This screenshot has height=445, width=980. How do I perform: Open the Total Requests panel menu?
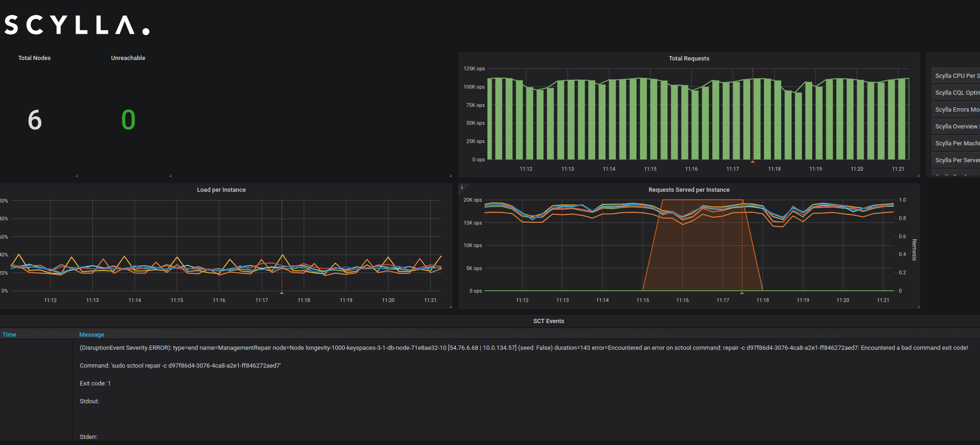point(689,58)
